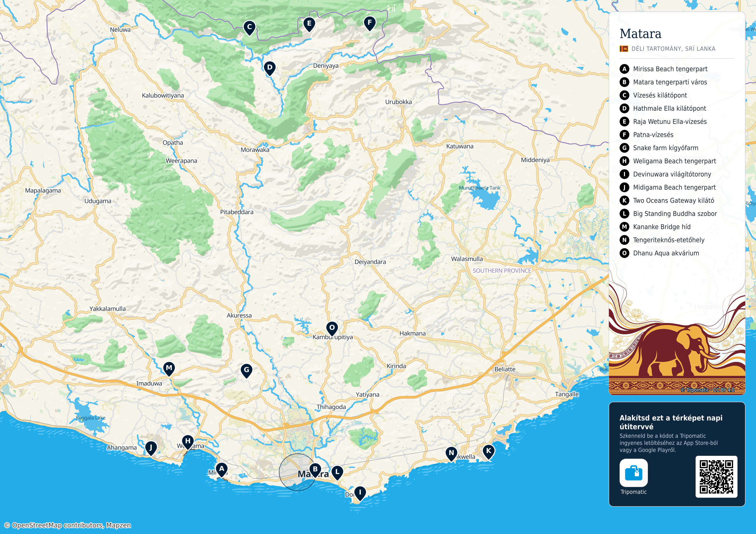Click the QR code image
Viewport: 756px width, 534px height.
pos(716,477)
